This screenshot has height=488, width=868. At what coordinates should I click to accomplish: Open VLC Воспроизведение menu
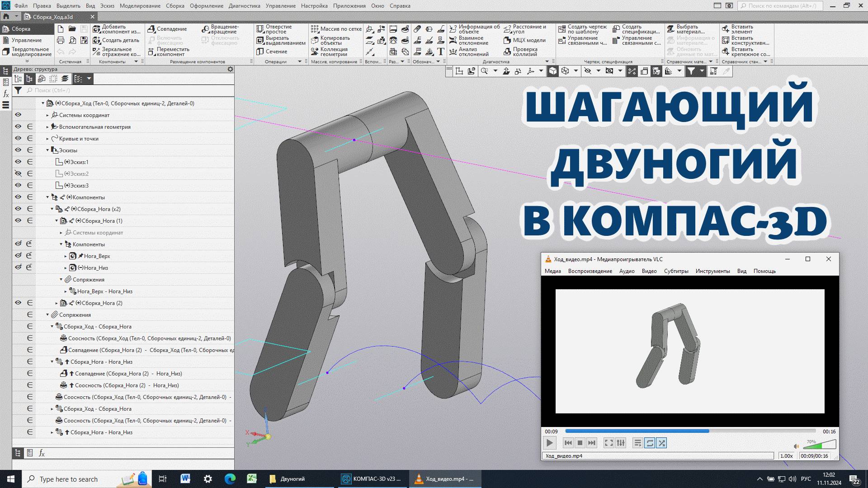pos(590,271)
